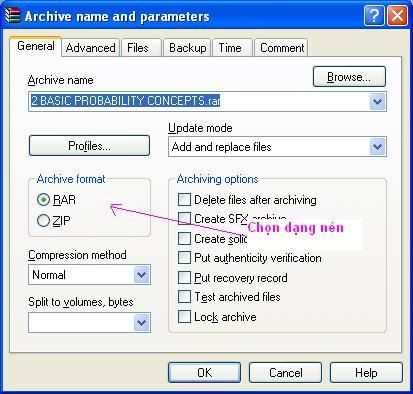Switch to the Backup tab
This screenshot has height=394, width=413.
[187, 48]
